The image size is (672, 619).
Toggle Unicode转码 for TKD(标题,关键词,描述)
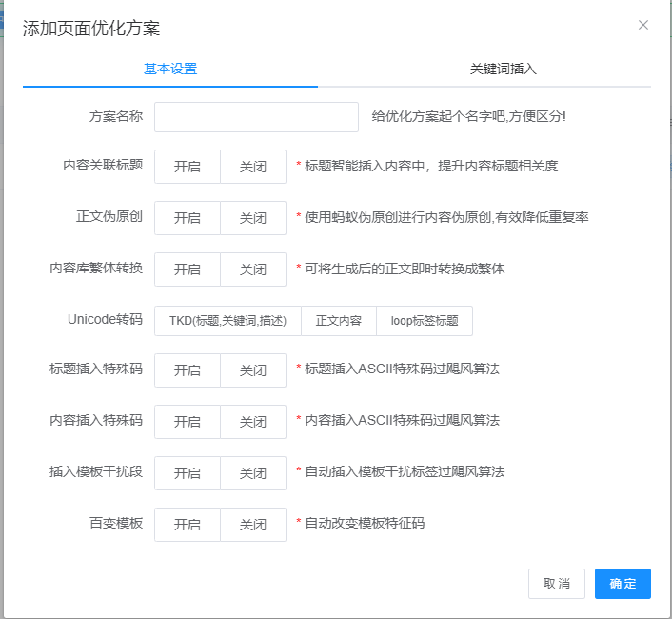228,321
